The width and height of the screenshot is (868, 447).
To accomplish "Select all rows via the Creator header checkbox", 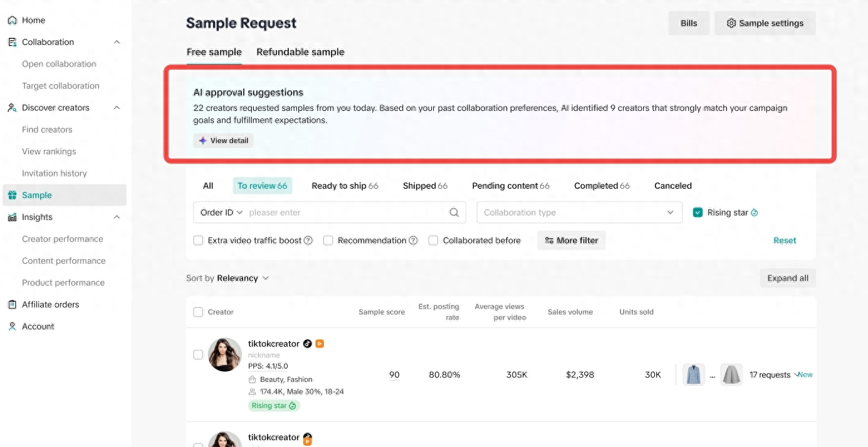I will tap(198, 312).
